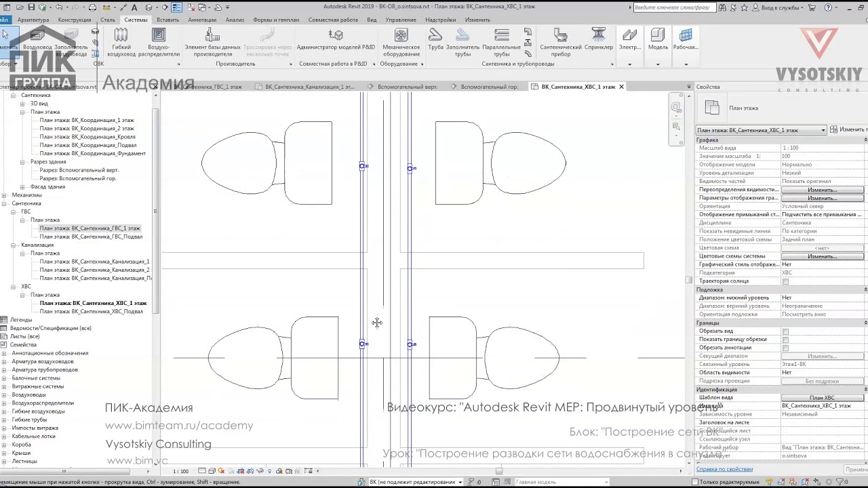The height and width of the screenshot is (488, 868).
Task: Select Механическое оборудование tool
Action: pyautogui.click(x=401, y=42)
